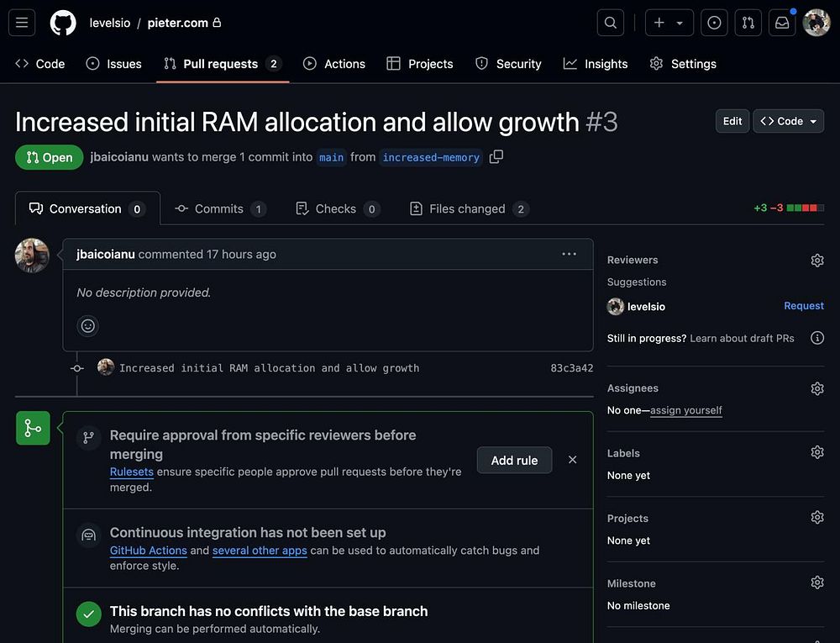Switch to the Issues tab

[114, 64]
